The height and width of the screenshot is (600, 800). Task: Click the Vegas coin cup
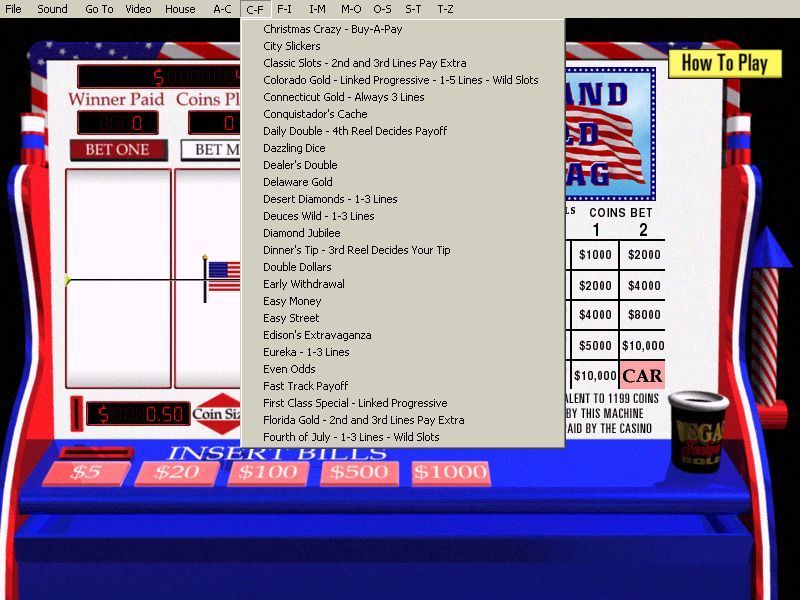click(698, 430)
